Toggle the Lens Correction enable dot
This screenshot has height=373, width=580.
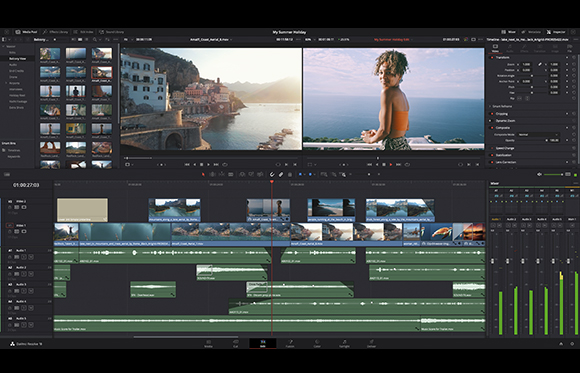[x=492, y=162]
